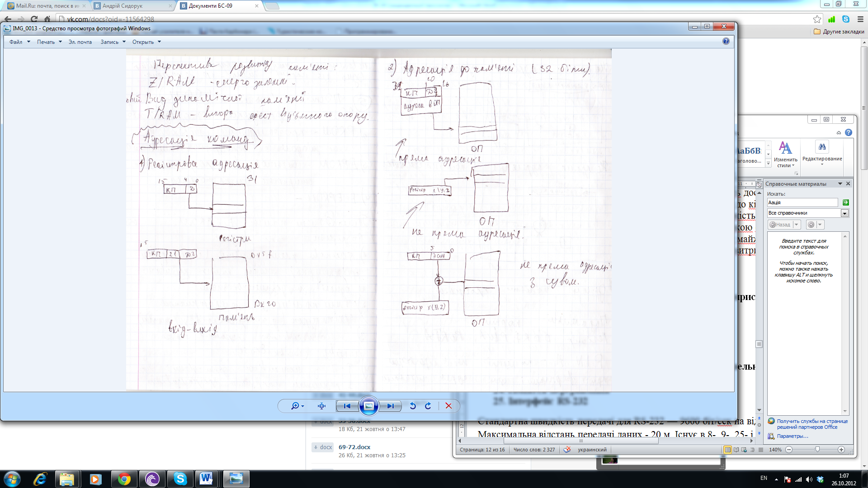
Task: Rotate photo counterclockwise
Action: coord(413,406)
